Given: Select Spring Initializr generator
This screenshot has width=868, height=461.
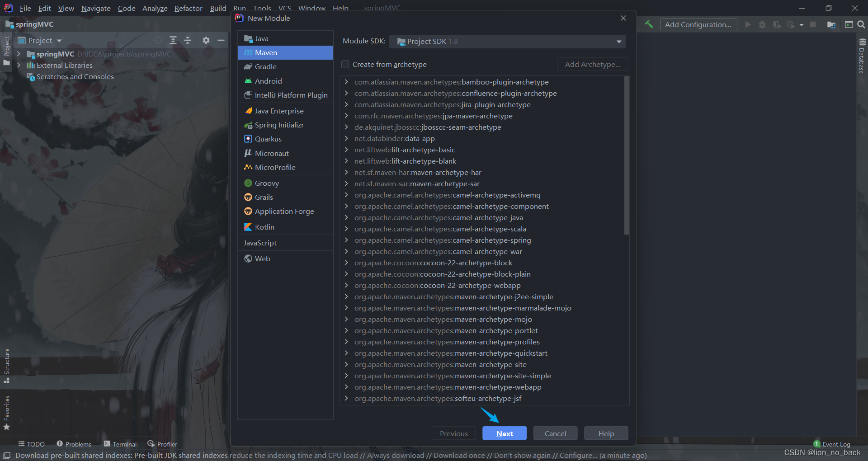Looking at the screenshot, I should pyautogui.click(x=285, y=125).
